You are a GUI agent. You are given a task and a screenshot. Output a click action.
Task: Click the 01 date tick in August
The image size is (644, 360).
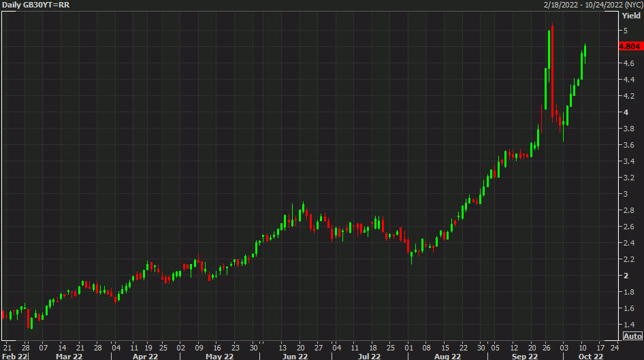(x=408, y=348)
